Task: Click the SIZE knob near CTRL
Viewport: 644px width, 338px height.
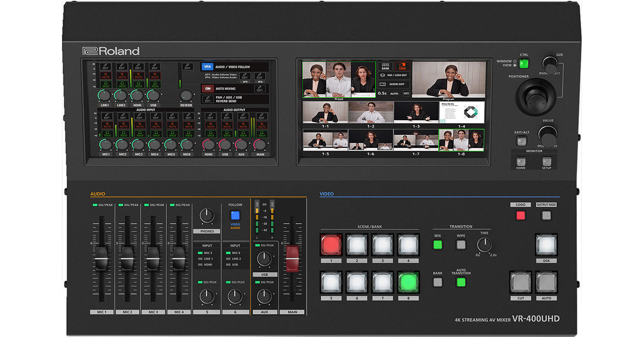Action: tap(550, 65)
